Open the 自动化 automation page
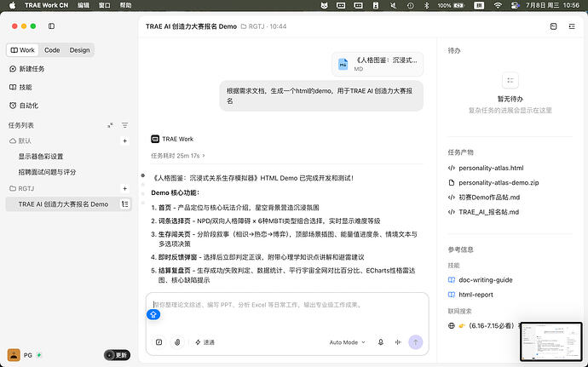 (x=24, y=106)
